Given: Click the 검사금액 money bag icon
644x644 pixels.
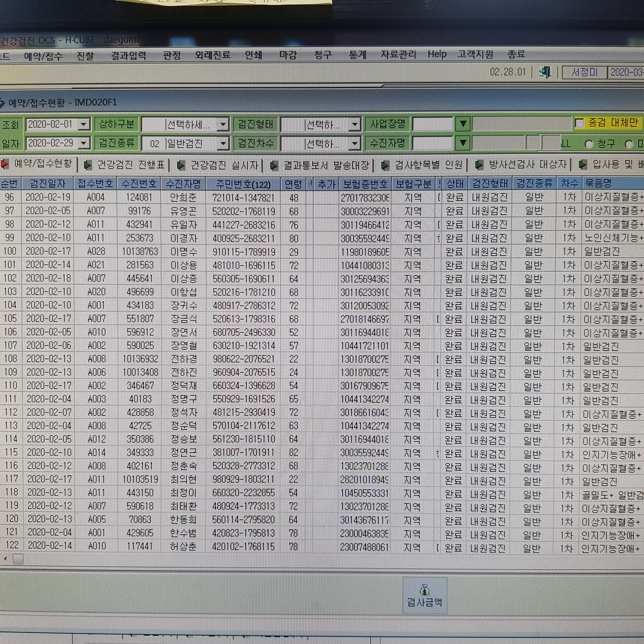Looking at the screenshot, I should [425, 590].
